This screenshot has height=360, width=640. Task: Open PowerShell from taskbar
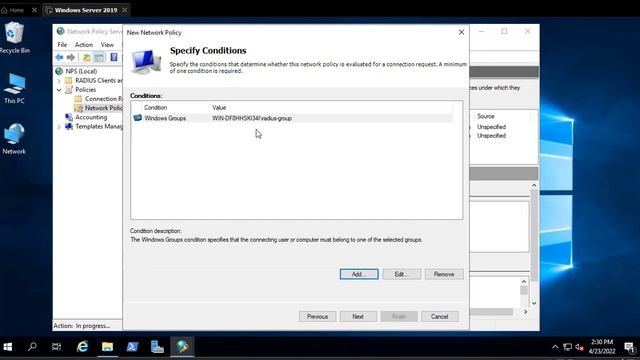(132, 347)
